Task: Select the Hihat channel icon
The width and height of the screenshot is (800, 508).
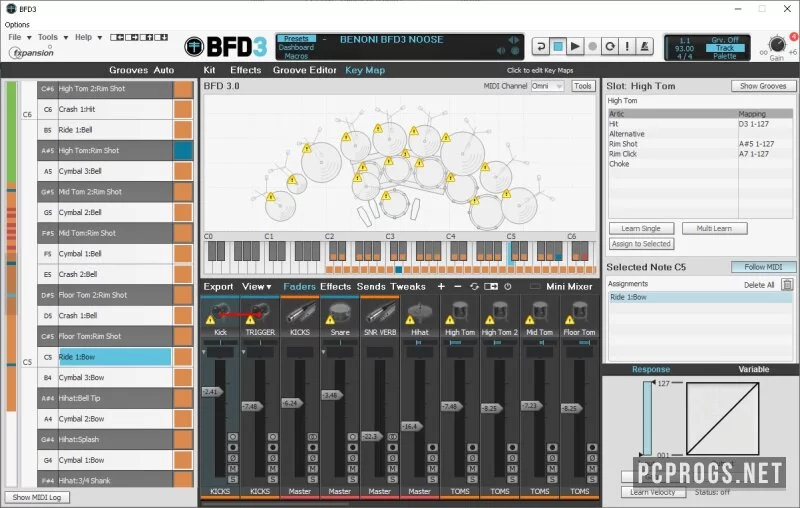Action: pyautogui.click(x=419, y=311)
